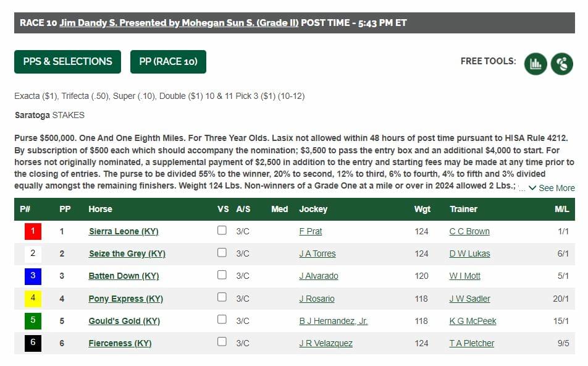The width and height of the screenshot is (588, 366).
Task: Expand race conditions with See More
Action: 552,188
